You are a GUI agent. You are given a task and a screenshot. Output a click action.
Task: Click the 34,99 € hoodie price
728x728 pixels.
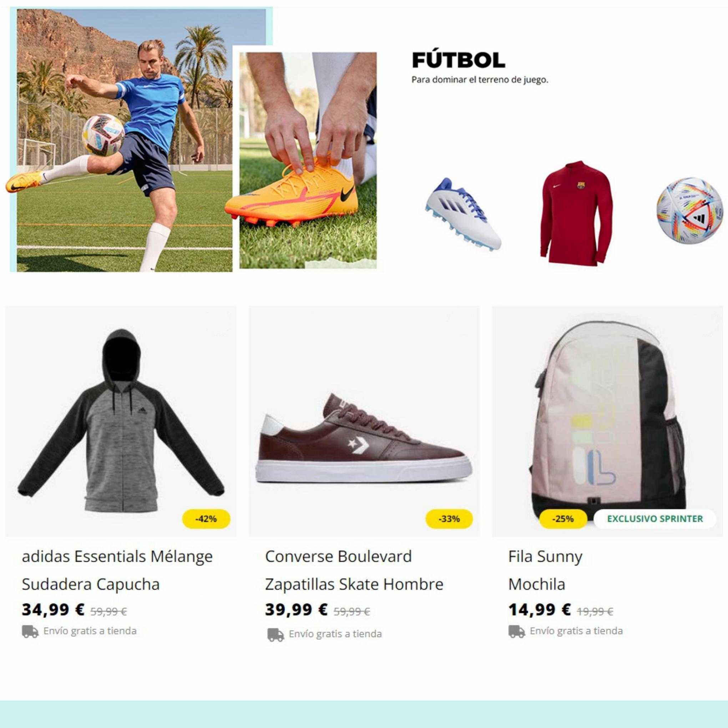click(x=53, y=609)
